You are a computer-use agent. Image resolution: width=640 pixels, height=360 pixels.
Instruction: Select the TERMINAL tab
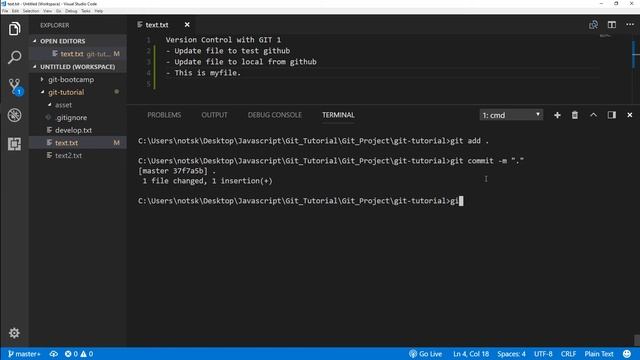338,115
